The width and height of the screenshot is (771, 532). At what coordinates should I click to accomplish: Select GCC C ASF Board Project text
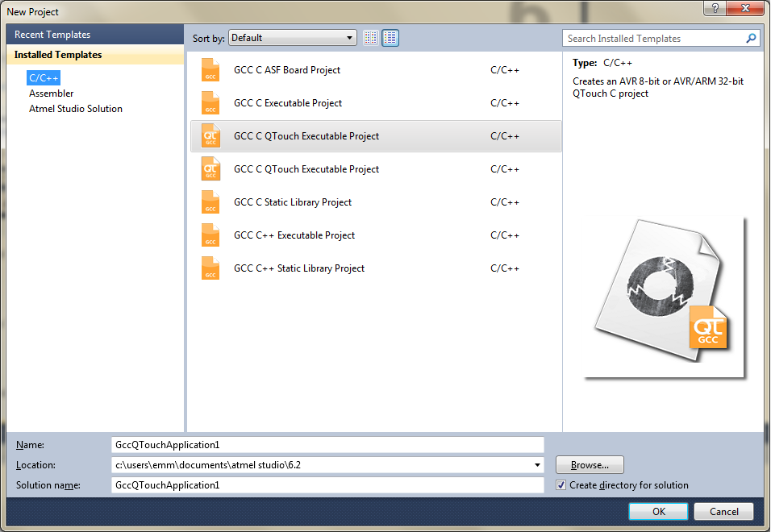click(x=287, y=70)
